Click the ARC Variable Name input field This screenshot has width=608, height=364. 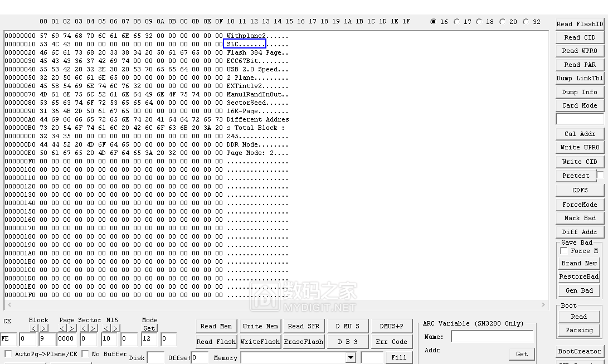492,337
